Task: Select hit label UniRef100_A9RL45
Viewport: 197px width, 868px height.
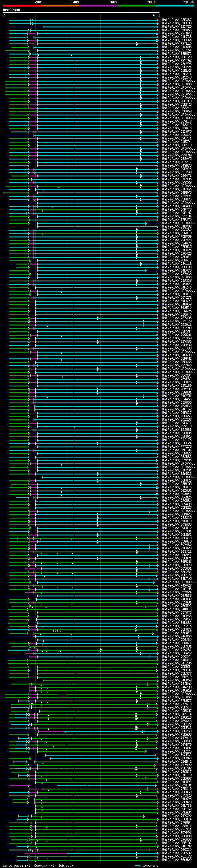Action: pyautogui.click(x=176, y=40)
